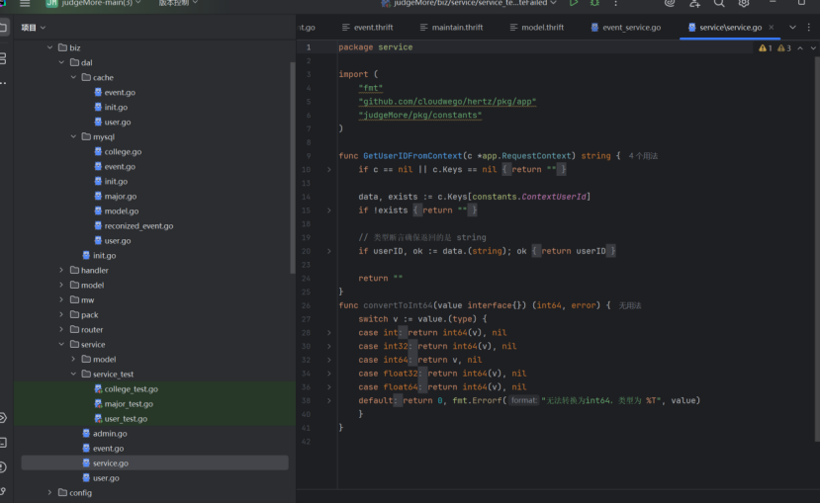This screenshot has width=820, height=504.
Task: Expand folded code at line 10
Action: [329, 169]
